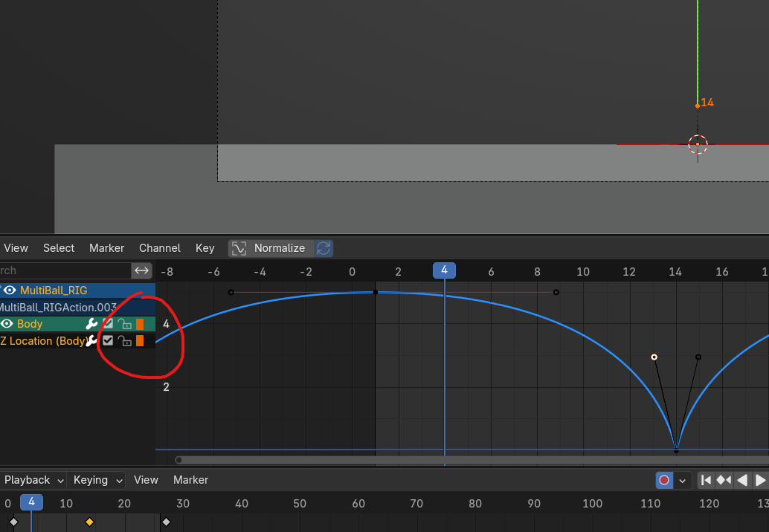Select the timeline keyframe diamond at frame 0
The width and height of the screenshot is (769, 532).
tap(13, 522)
